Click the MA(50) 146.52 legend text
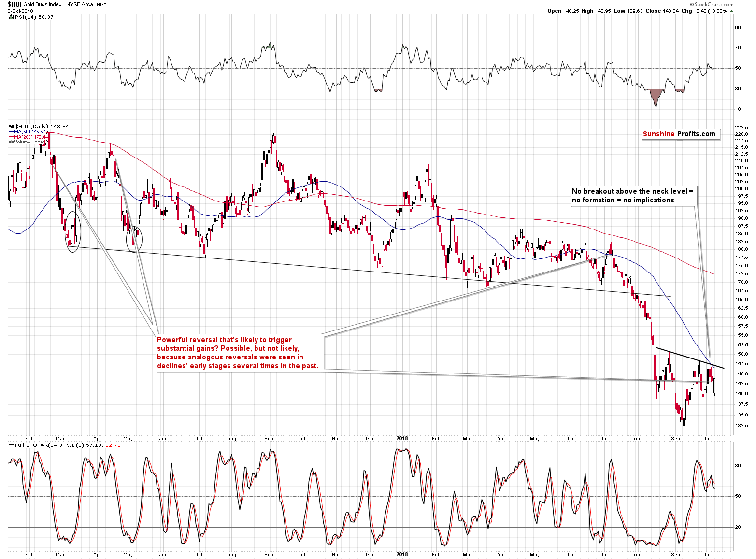 pyautogui.click(x=30, y=132)
